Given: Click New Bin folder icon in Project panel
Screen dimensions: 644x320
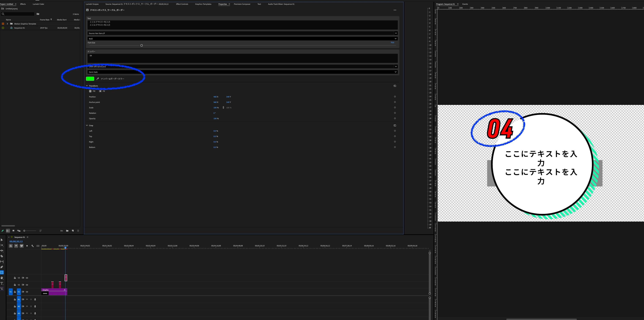Looking at the screenshot, I should 67,231.
